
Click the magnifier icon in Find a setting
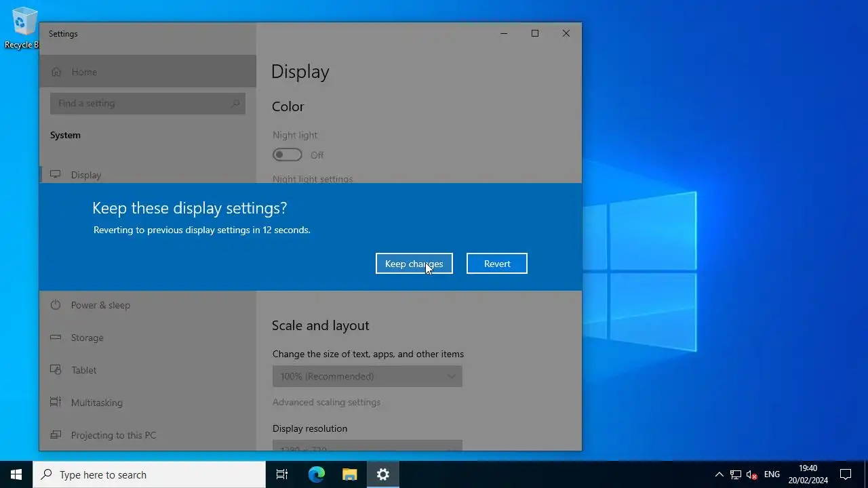coord(235,104)
